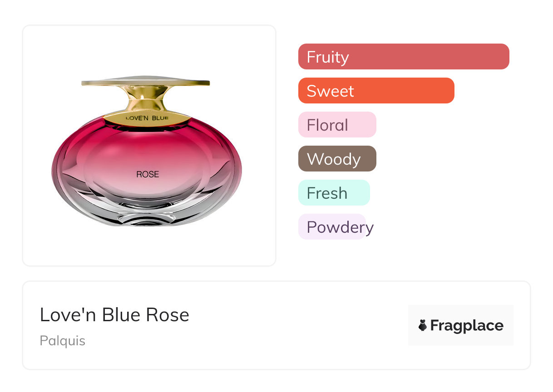
Task: Select the Fruity accord bar
Action: click(x=403, y=57)
